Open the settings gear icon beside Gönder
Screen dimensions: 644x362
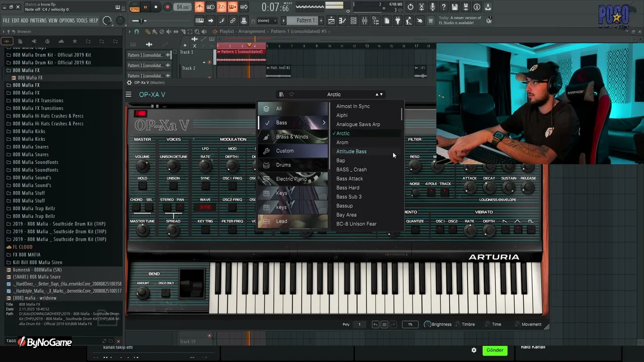click(474, 350)
